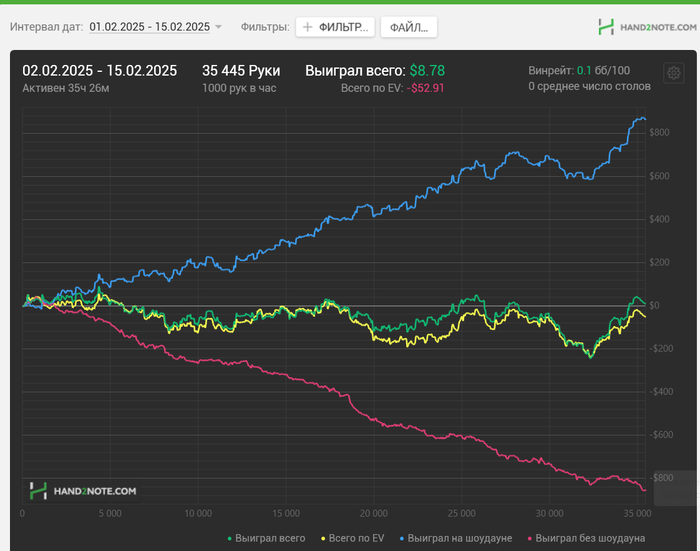Toggle the Выиграл всего legend series
Image resolution: width=700 pixels, height=551 pixels.
click(x=266, y=538)
